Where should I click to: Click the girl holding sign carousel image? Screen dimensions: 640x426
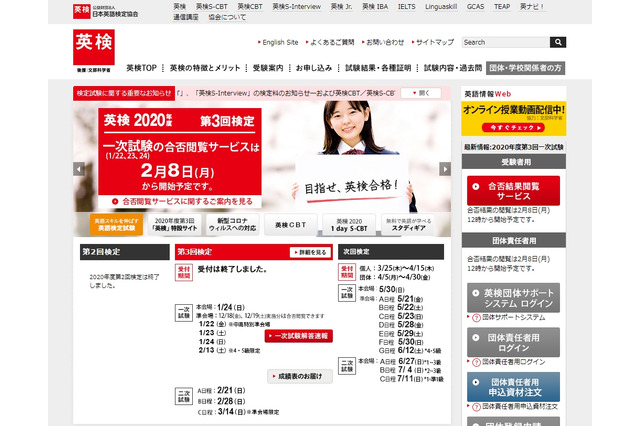(x=353, y=155)
